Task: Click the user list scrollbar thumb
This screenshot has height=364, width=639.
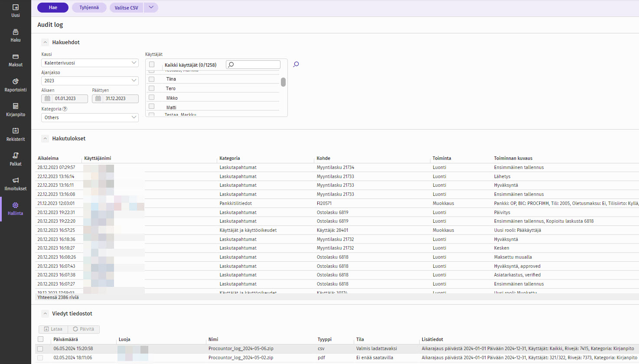Action: 283,82
